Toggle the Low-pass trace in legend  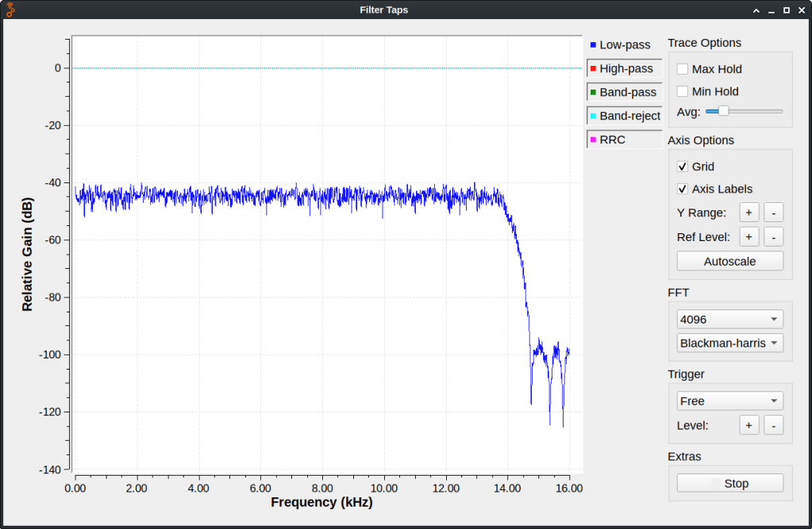coord(624,45)
